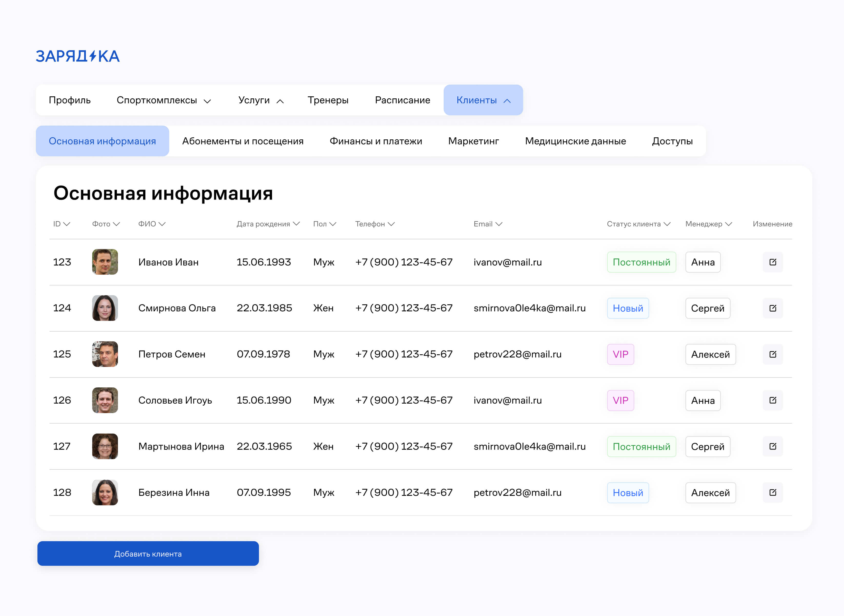The height and width of the screenshot is (616, 844).
Task: Click manager Алексей in Березина Инна row
Action: tap(710, 492)
